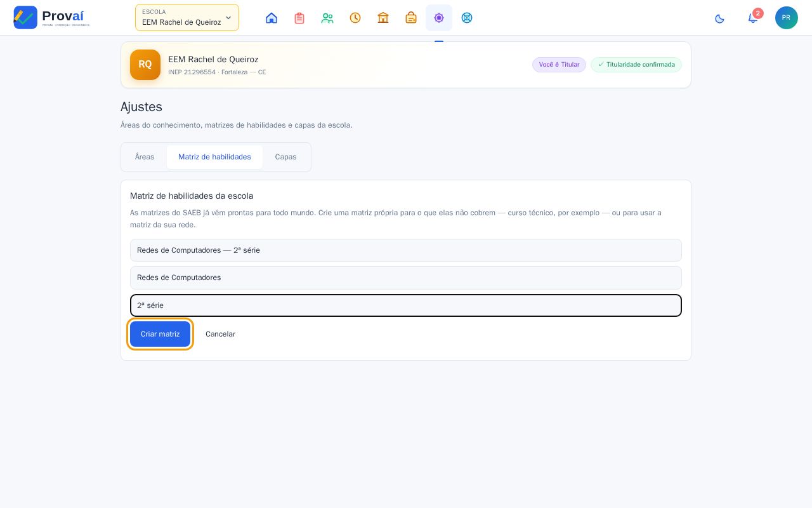Image resolution: width=812 pixels, height=508 pixels.
Task: Focus the 'Redes de Computadores — 2ª série' field
Action: click(x=406, y=250)
